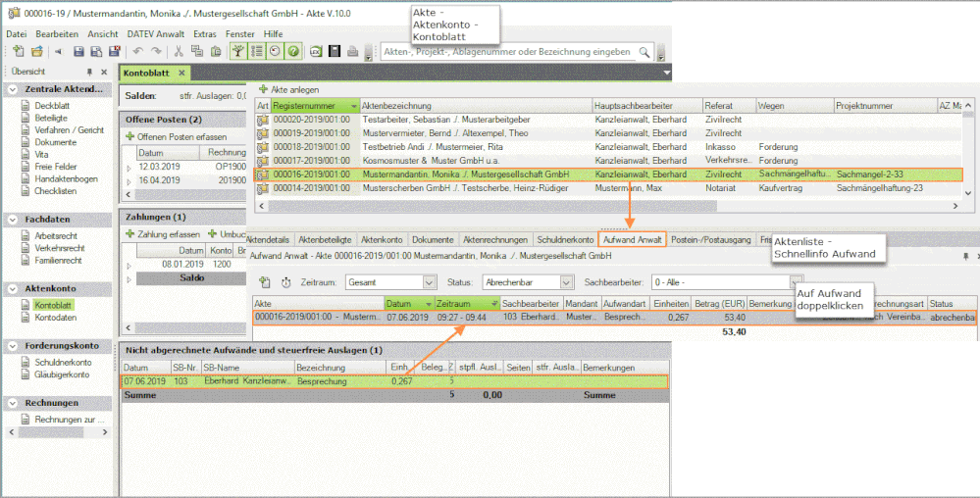Viewport: 980px width, 498px height.
Task: Click the scissors cut icon in toolbar
Action: tap(180, 52)
